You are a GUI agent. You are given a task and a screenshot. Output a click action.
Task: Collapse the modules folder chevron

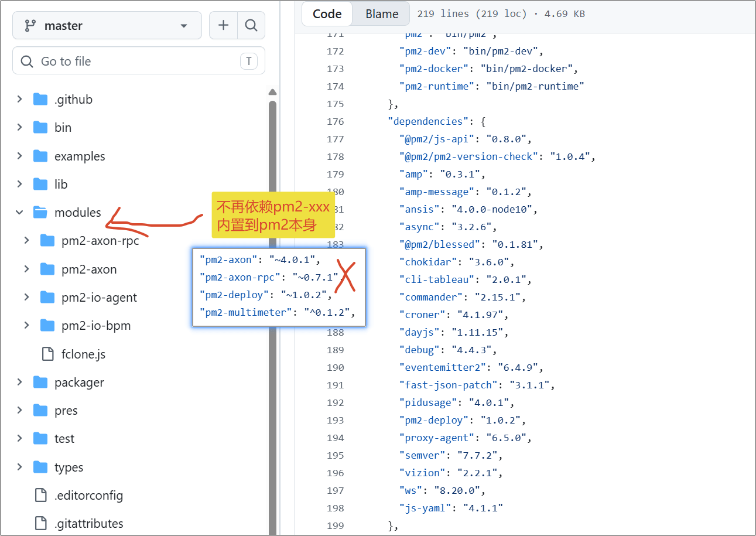(19, 212)
